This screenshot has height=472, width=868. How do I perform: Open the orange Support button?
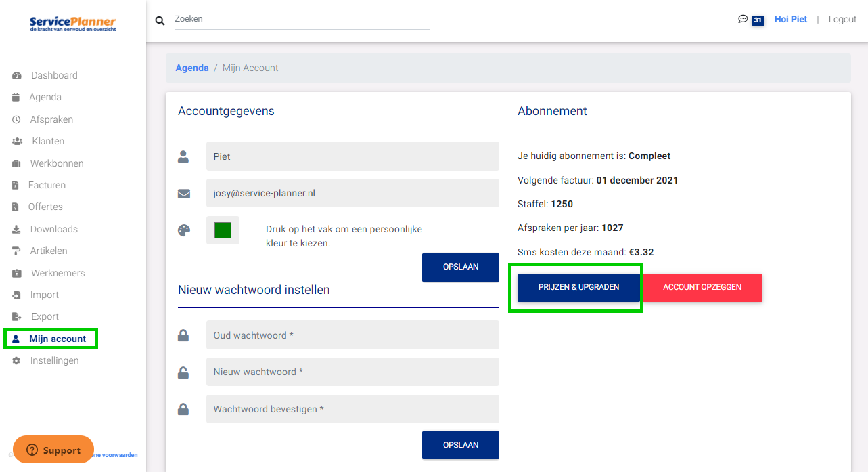pos(53,450)
